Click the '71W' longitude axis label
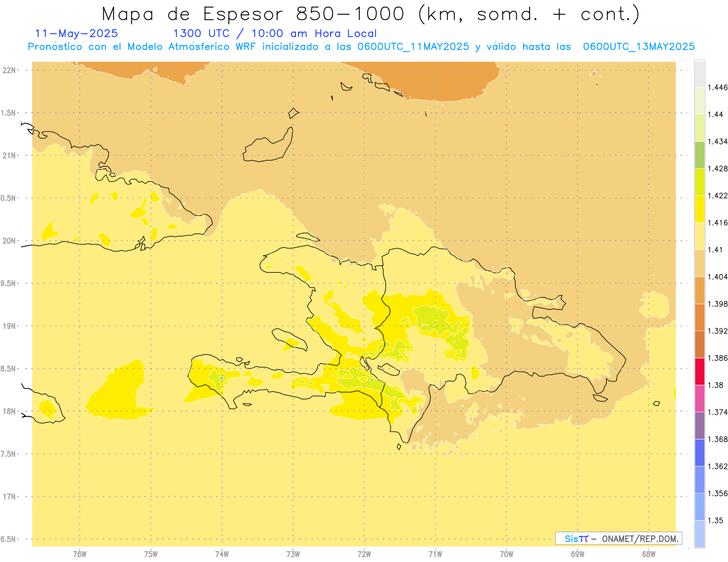Viewport: 728px width, 562px height. click(x=435, y=554)
